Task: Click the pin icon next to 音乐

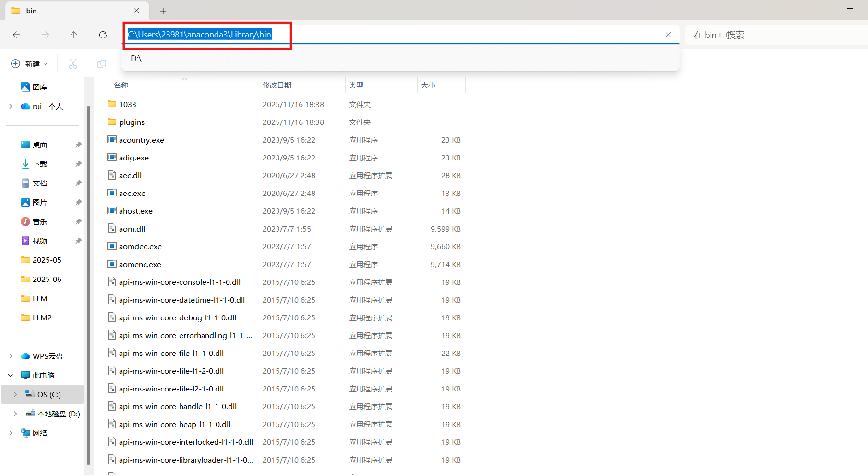Action: point(78,221)
